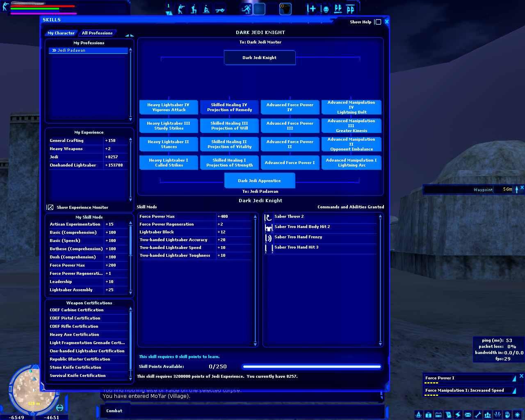Open inventory via the briefcase icon
Screen dimensions: 525x420
[x=429, y=415]
